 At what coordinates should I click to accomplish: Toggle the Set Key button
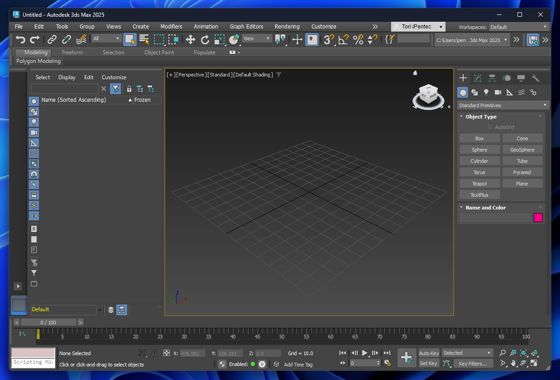[x=429, y=363]
